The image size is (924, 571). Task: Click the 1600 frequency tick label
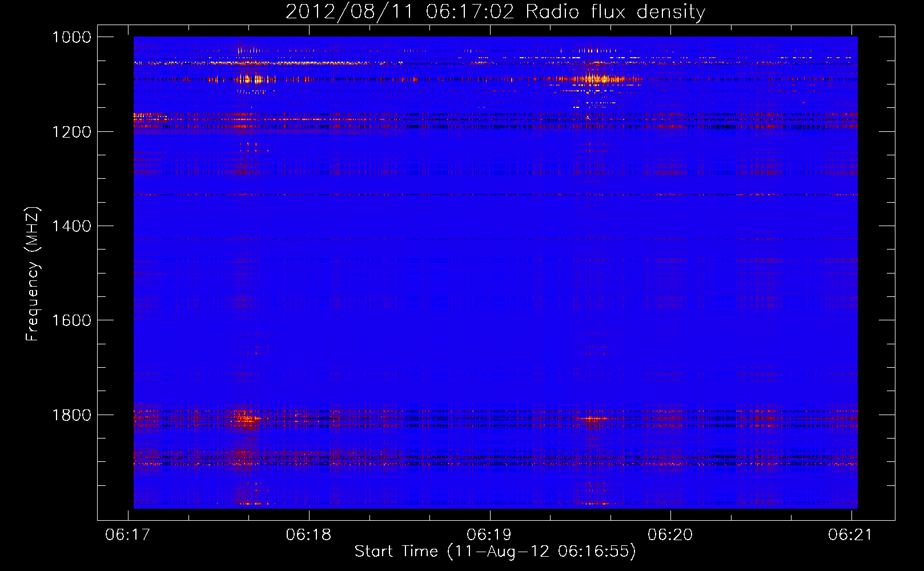click(71, 320)
